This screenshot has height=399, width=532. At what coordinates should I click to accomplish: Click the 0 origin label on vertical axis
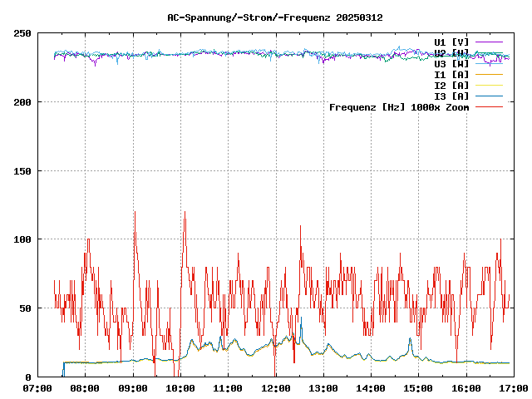pos(28,377)
